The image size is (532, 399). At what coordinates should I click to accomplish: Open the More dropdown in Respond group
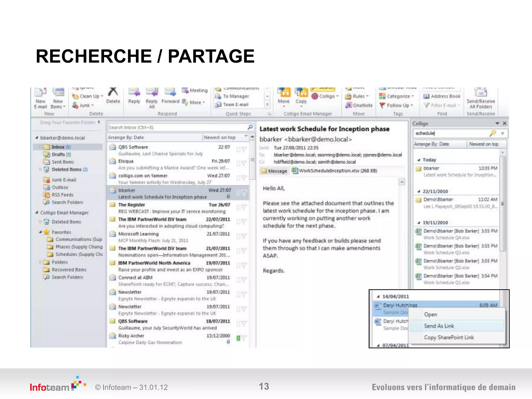point(194,102)
